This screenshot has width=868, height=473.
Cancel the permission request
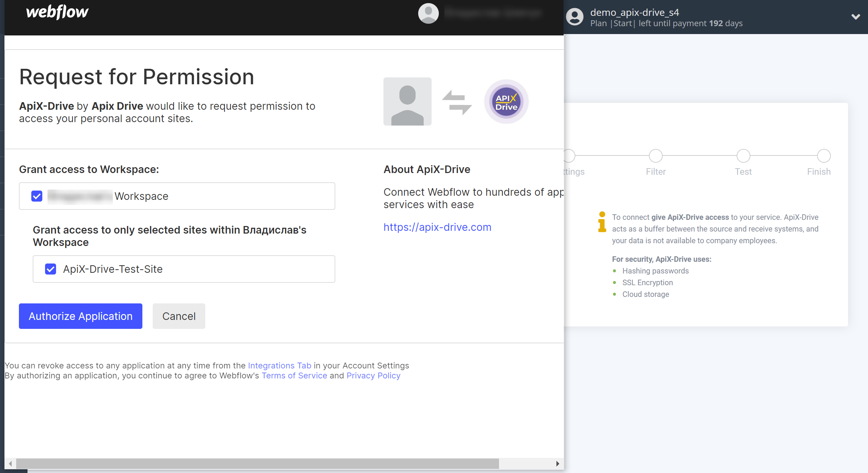[179, 316]
